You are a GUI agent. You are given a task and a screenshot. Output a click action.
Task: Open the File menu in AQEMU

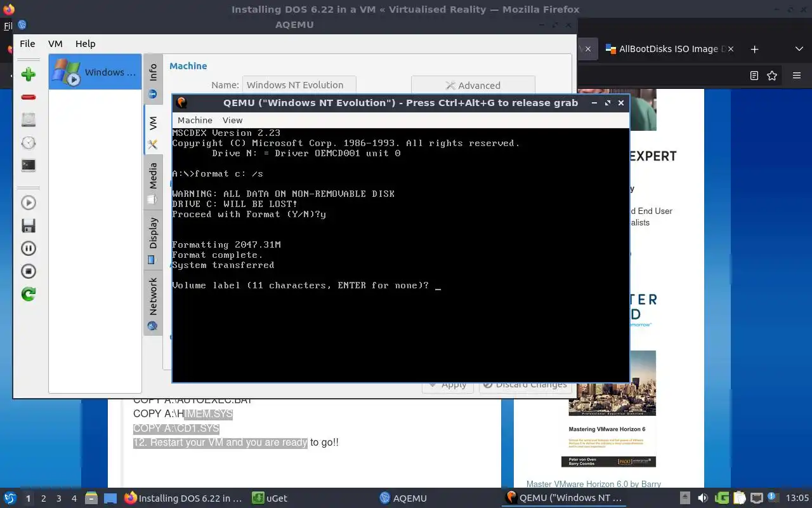[27, 44]
